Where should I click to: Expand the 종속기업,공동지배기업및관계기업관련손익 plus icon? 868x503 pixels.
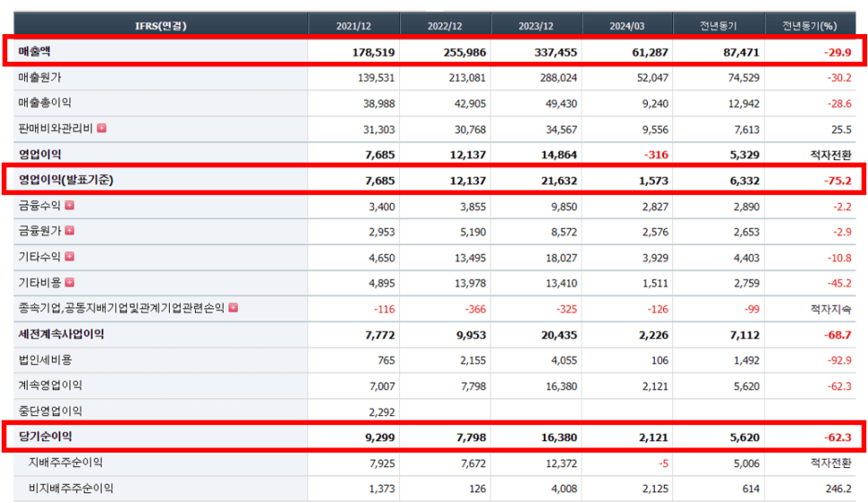coord(234,308)
